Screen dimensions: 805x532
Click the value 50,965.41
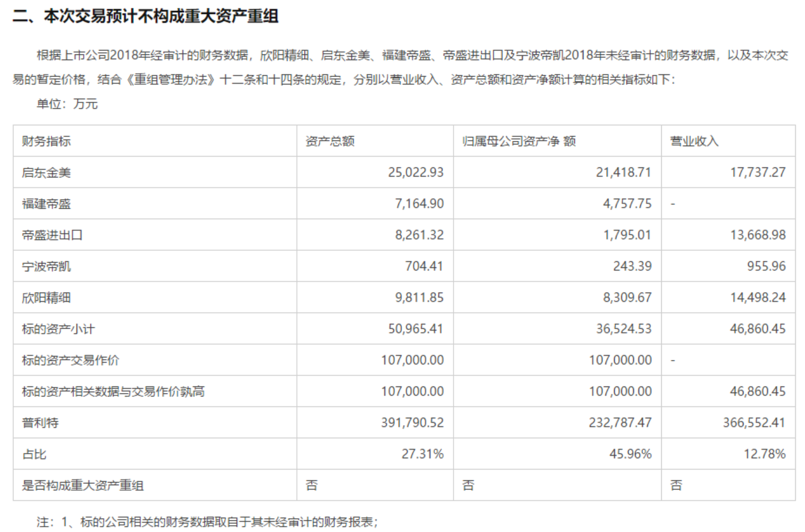click(x=416, y=329)
